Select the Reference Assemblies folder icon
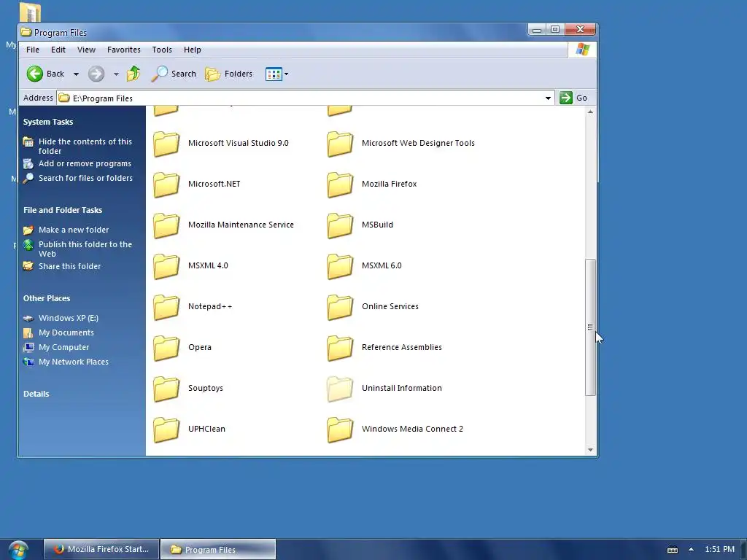This screenshot has width=747, height=560. (340, 348)
